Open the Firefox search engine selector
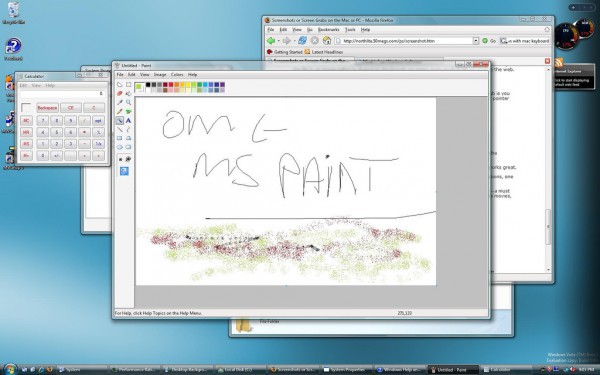600x375 pixels. pos(504,41)
